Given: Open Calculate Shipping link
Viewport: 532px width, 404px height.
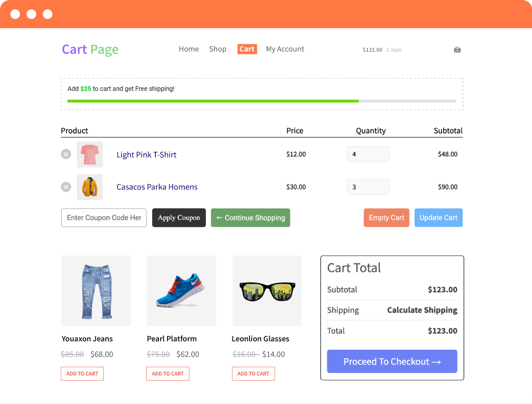Looking at the screenshot, I should 422,310.
